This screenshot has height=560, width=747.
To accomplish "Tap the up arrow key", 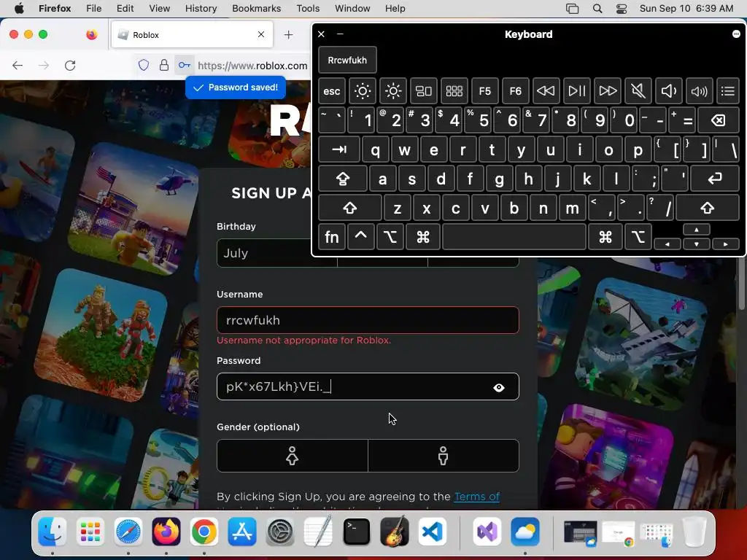I will pyautogui.click(x=697, y=230).
